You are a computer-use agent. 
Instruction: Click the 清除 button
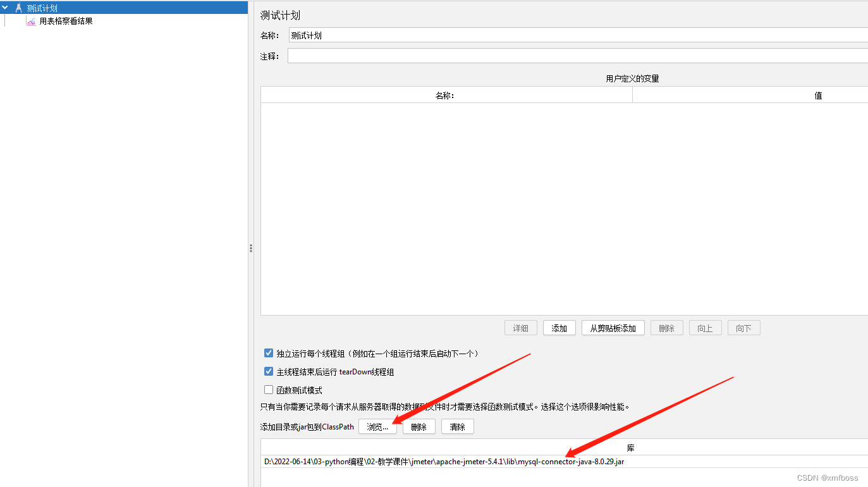click(x=458, y=427)
